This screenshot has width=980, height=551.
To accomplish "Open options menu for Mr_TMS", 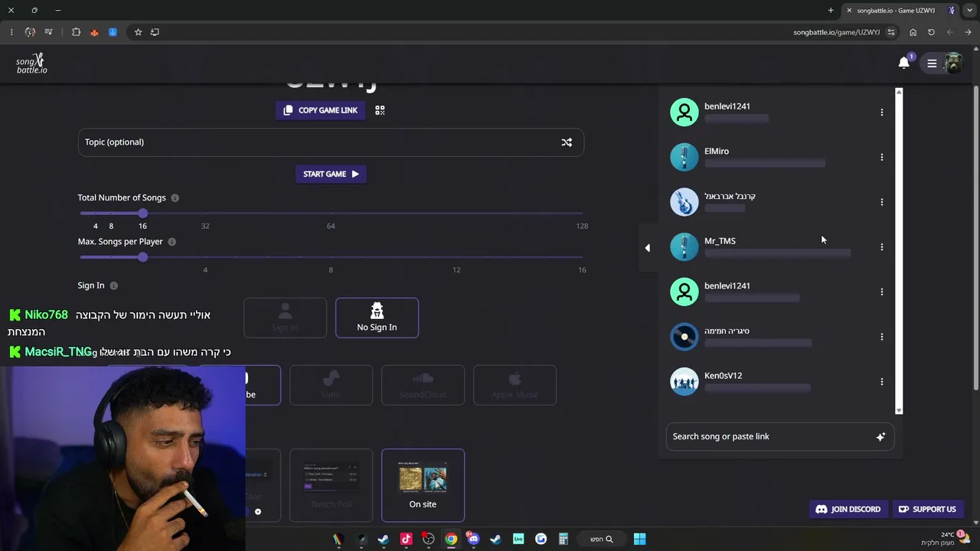I will pos(882,247).
